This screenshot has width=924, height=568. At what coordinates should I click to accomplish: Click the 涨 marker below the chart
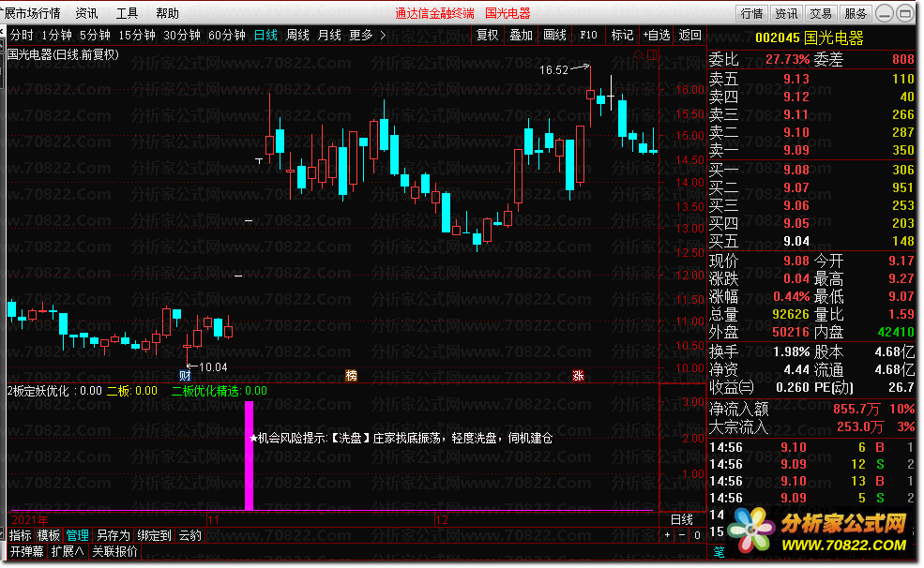coord(578,376)
